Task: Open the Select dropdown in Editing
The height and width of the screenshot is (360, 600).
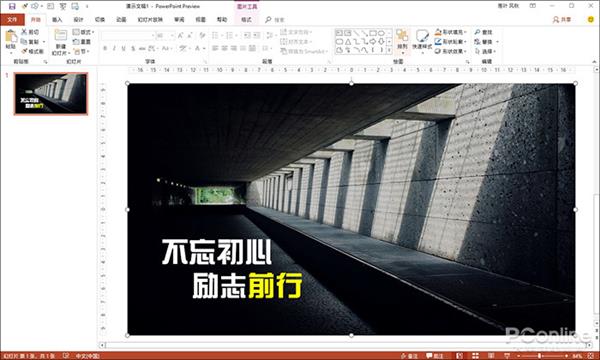Action: click(x=485, y=51)
